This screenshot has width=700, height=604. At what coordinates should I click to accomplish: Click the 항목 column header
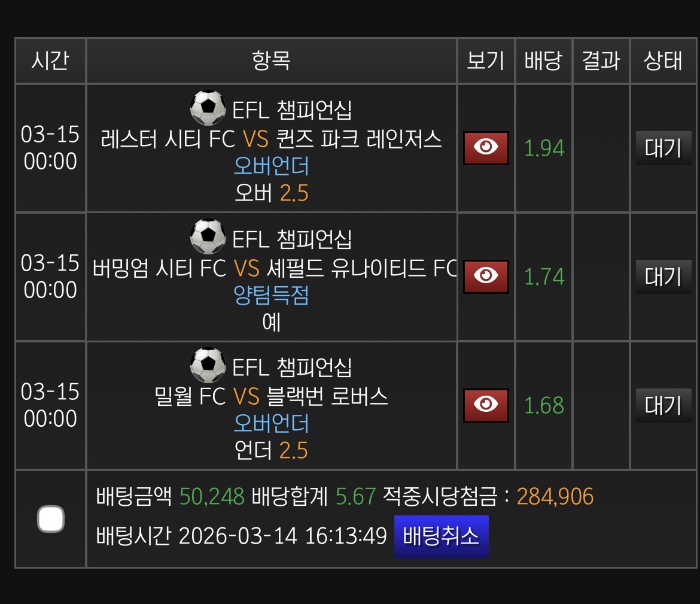[x=272, y=61]
